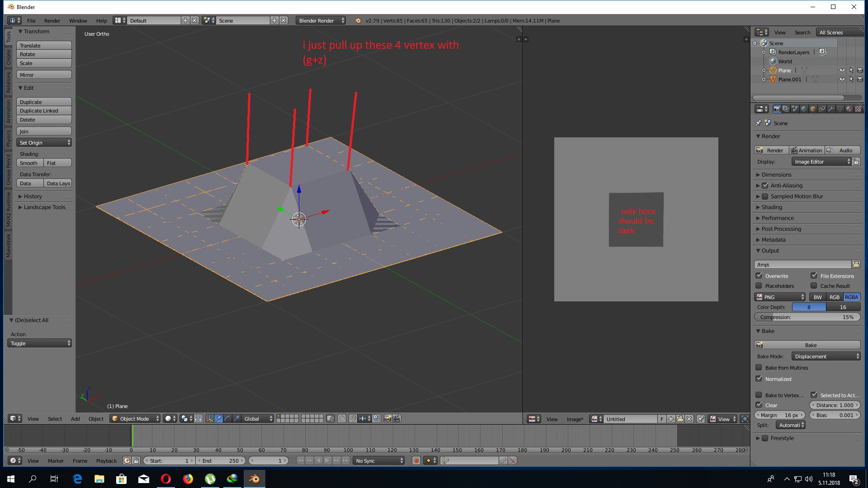868x488 pixels.
Task: Enable the Bake from Multires checkbox
Action: (x=759, y=368)
